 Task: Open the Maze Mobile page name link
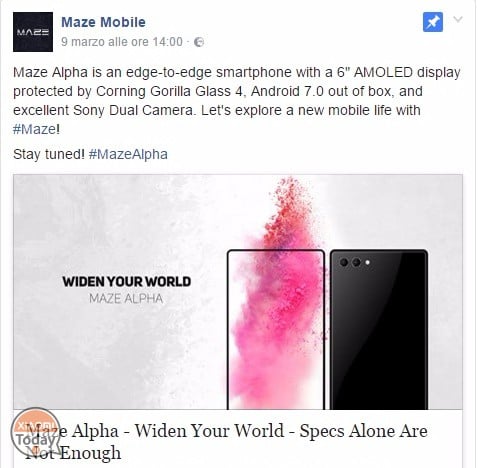(103, 22)
